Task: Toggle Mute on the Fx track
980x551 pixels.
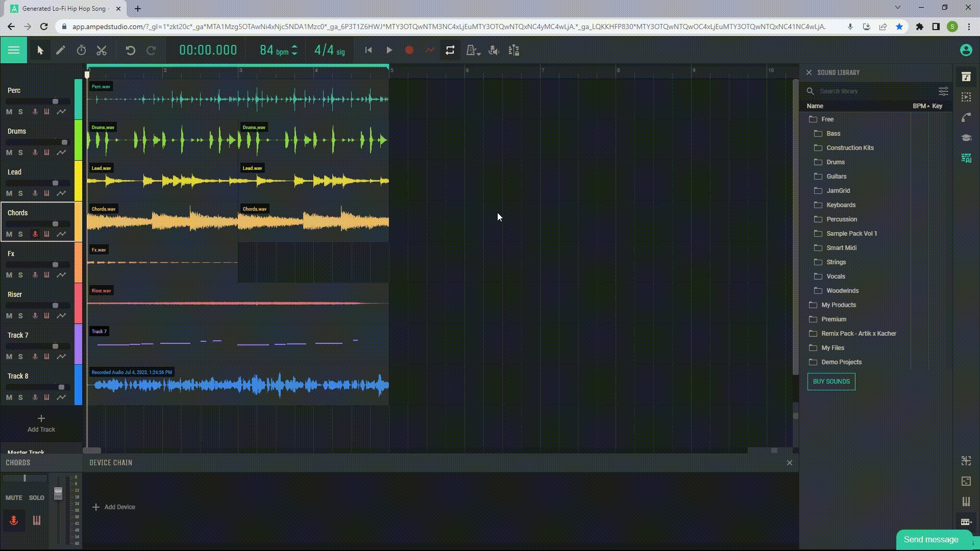Action: pos(9,274)
